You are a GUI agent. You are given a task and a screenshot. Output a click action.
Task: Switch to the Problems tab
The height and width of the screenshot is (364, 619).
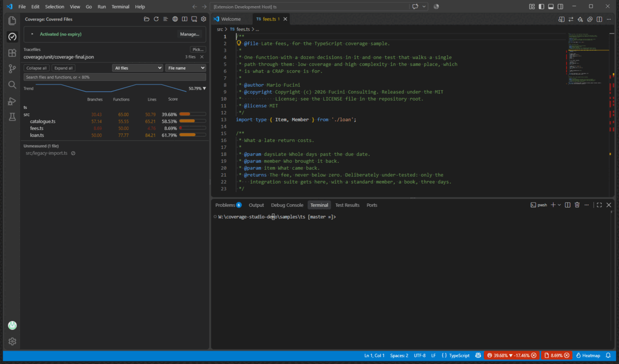[x=228, y=205]
